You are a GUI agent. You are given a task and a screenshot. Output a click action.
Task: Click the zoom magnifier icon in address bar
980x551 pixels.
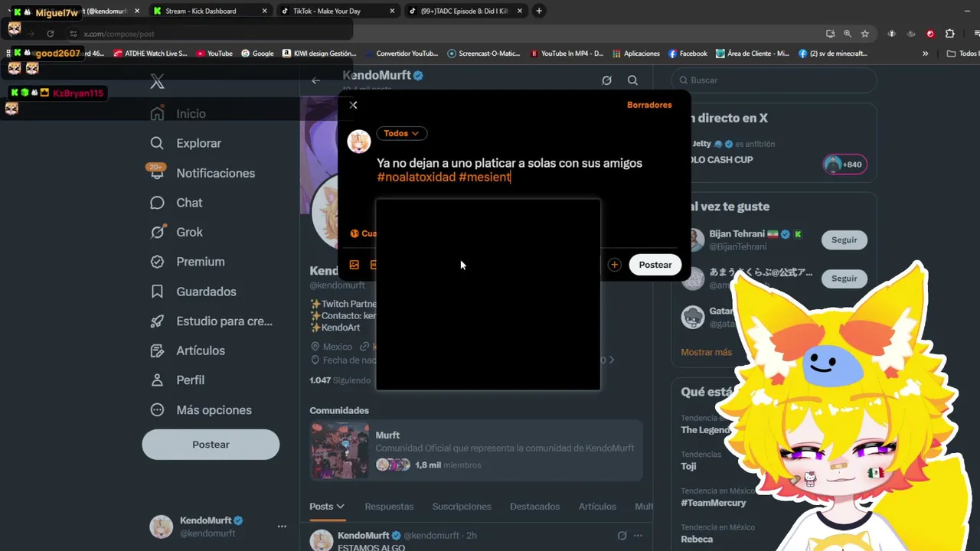point(848,34)
